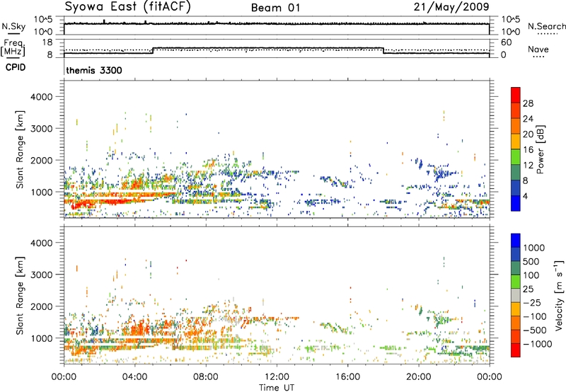
Task: Pick the gray -25 to 25 Velocity segment
Action: (x=516, y=296)
